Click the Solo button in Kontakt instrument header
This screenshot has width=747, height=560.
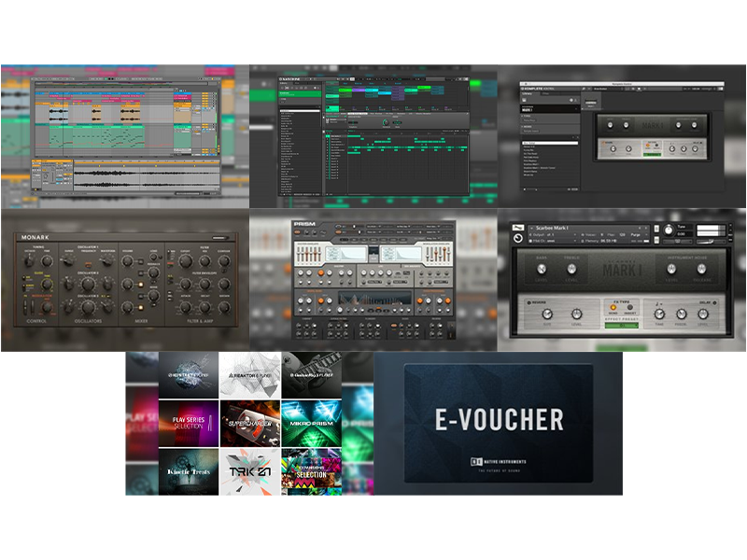[656, 229]
